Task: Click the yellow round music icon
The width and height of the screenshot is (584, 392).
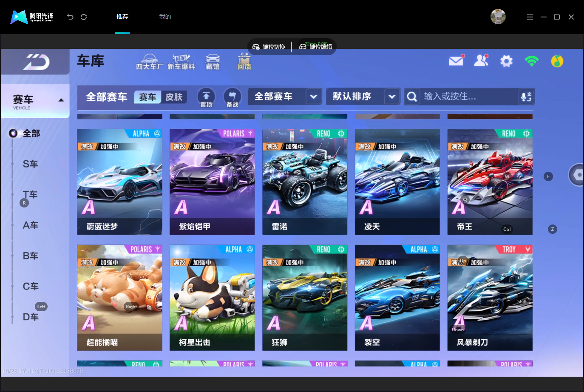Action: tap(557, 61)
